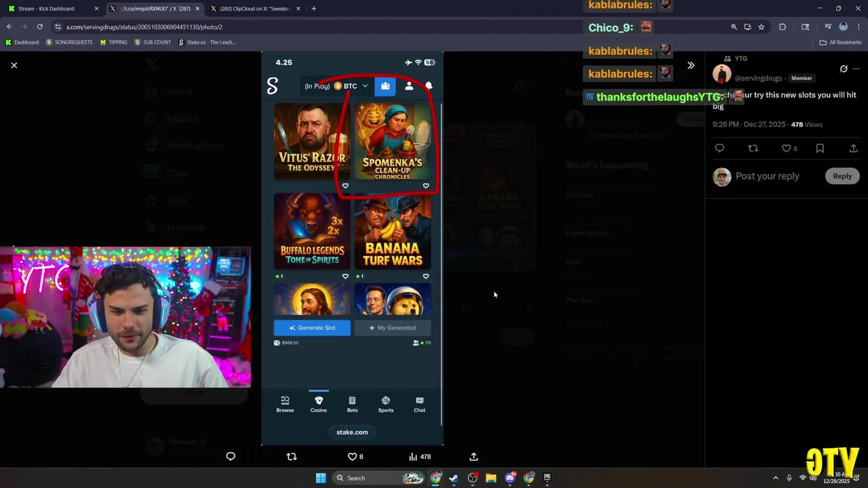Select the Casino tab in photo

pyautogui.click(x=319, y=404)
